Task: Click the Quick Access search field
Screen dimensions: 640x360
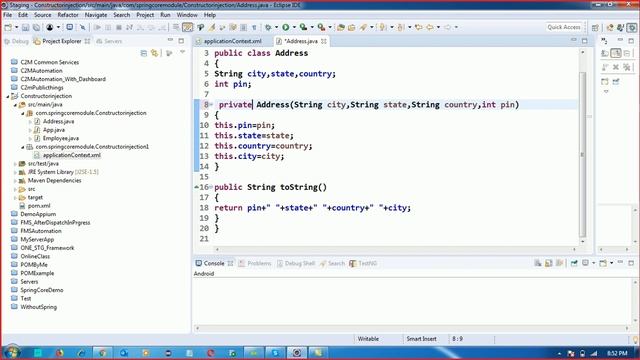Action: [564, 27]
